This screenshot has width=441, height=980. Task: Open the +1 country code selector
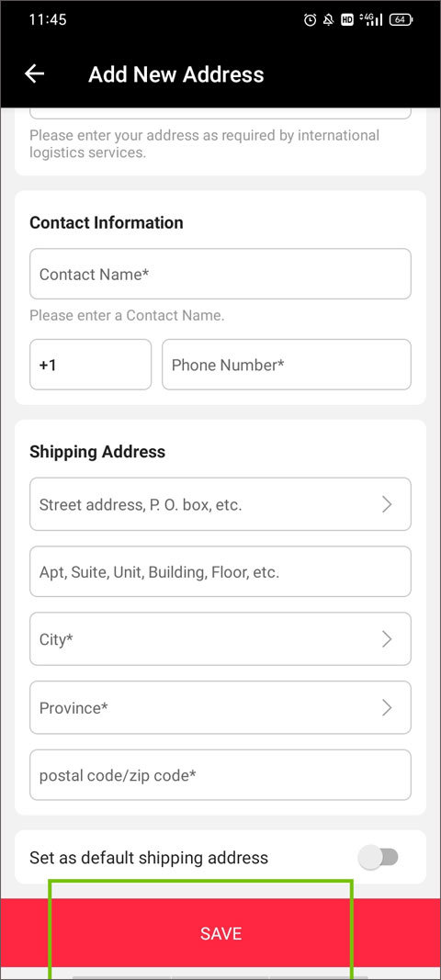(91, 365)
